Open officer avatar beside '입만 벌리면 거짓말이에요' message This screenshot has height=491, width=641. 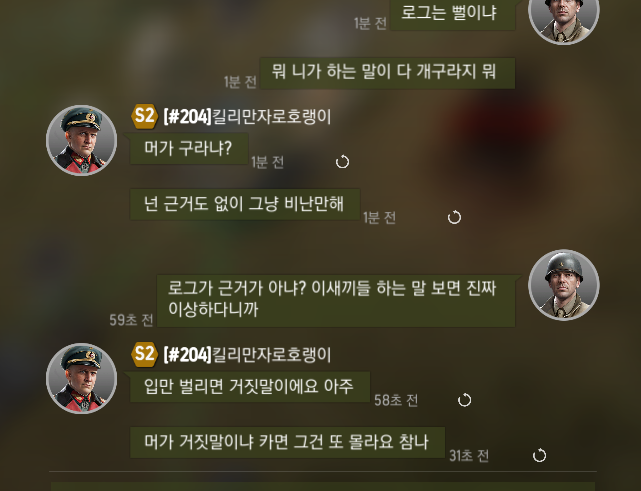pos(81,378)
